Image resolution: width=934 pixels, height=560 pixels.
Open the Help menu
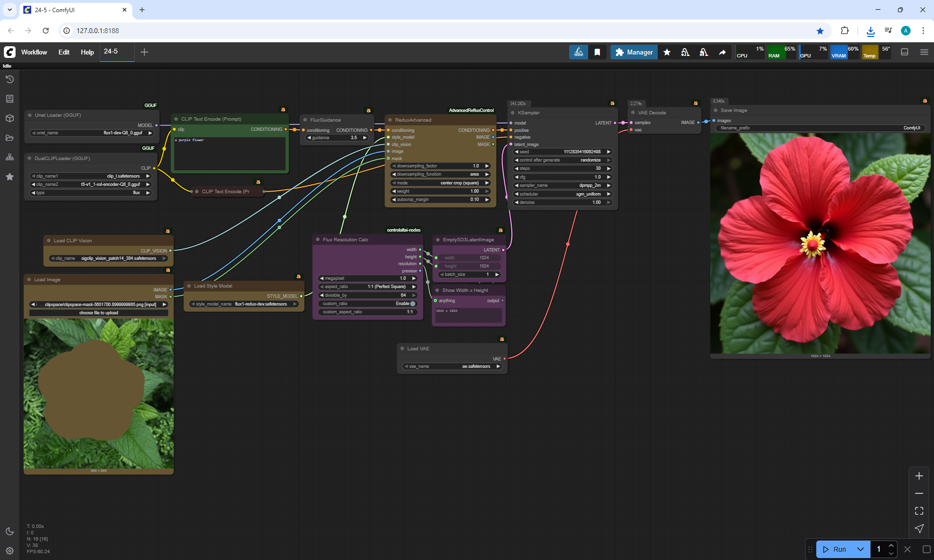(x=87, y=52)
